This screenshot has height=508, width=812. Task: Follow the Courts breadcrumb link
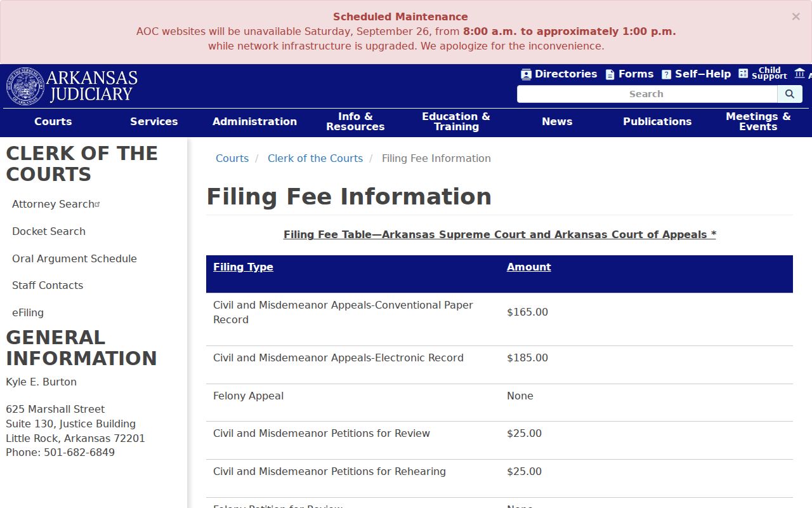(232, 159)
